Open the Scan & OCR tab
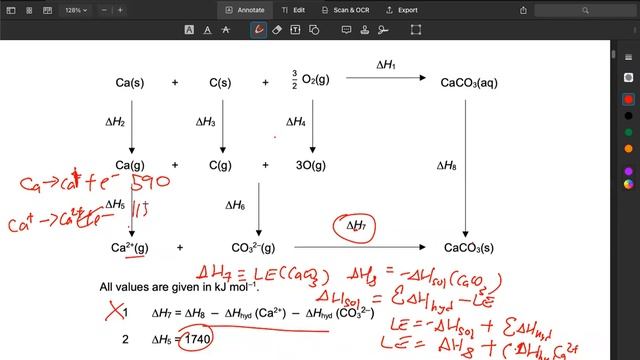Viewport: 640px width, 360px height. pyautogui.click(x=345, y=10)
